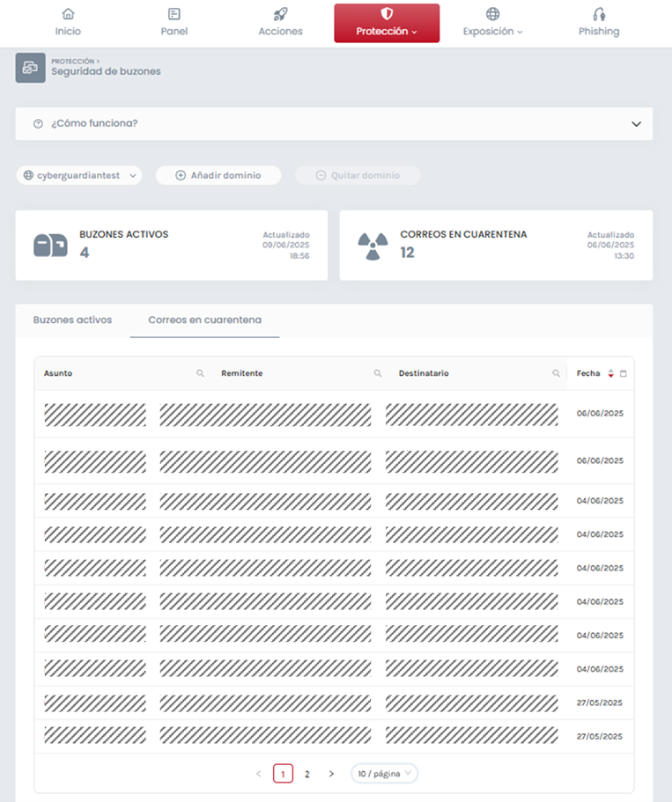Click the Phishing fishing-hook icon
672x802 pixels.
(599, 14)
